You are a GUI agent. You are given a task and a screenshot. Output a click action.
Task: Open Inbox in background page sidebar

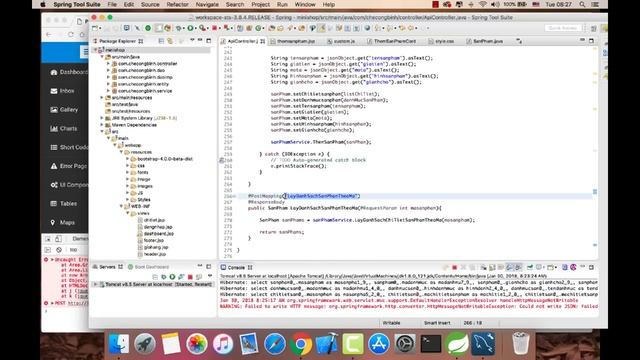[x=62, y=91]
